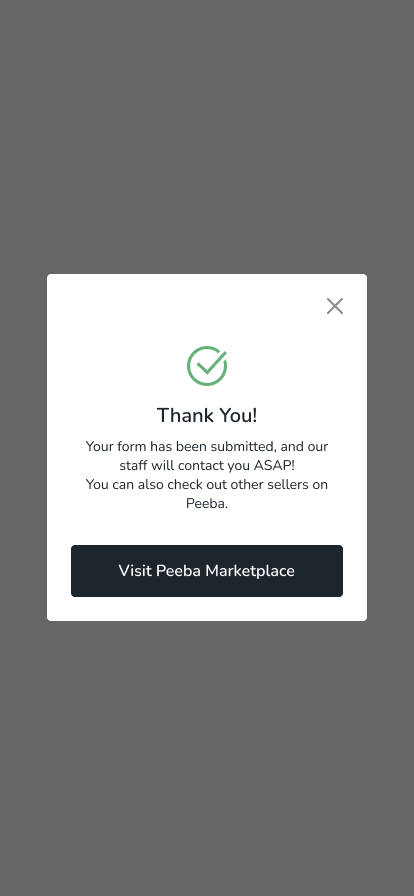Click the 'check out other sellers on' line
The width and height of the screenshot is (414, 896).
[207, 485]
